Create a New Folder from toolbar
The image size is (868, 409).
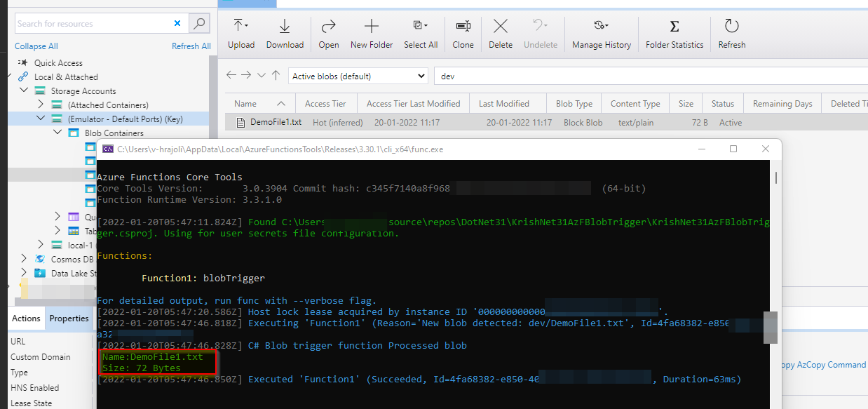372,34
